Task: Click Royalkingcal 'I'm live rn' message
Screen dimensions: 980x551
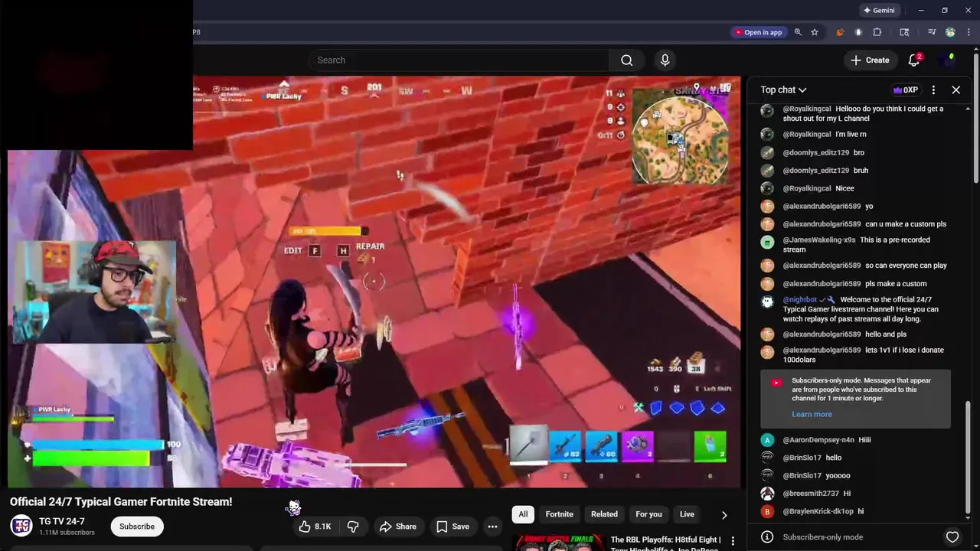Action: (x=851, y=135)
